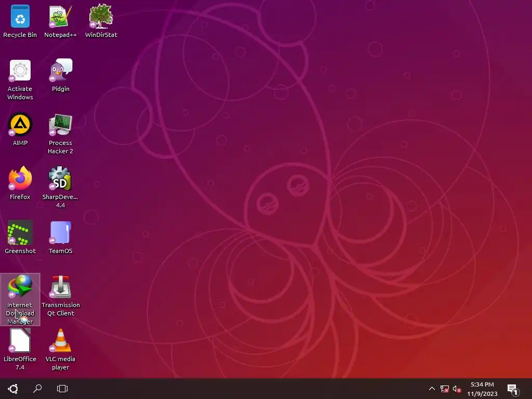Show hidden tray icons chevron
This screenshot has width=532, height=399.
[432, 389]
